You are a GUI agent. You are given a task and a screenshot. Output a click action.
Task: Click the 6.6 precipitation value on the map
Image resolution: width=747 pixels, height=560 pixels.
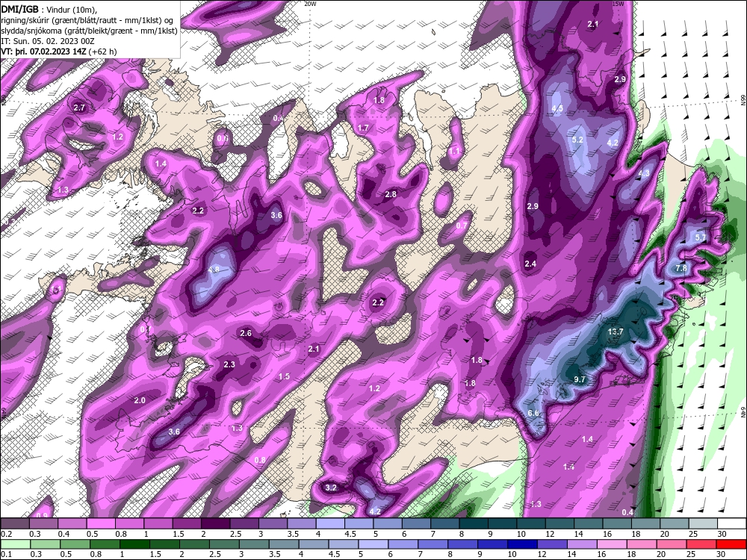tap(533, 413)
